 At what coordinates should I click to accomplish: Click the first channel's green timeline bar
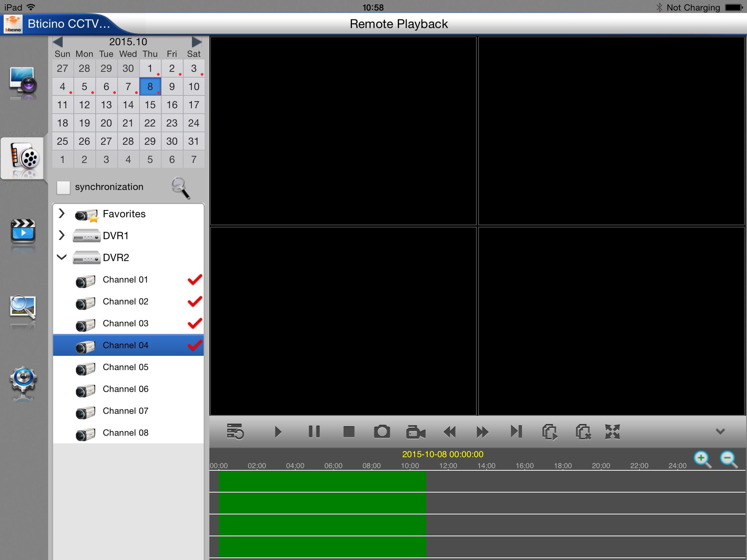(322, 481)
